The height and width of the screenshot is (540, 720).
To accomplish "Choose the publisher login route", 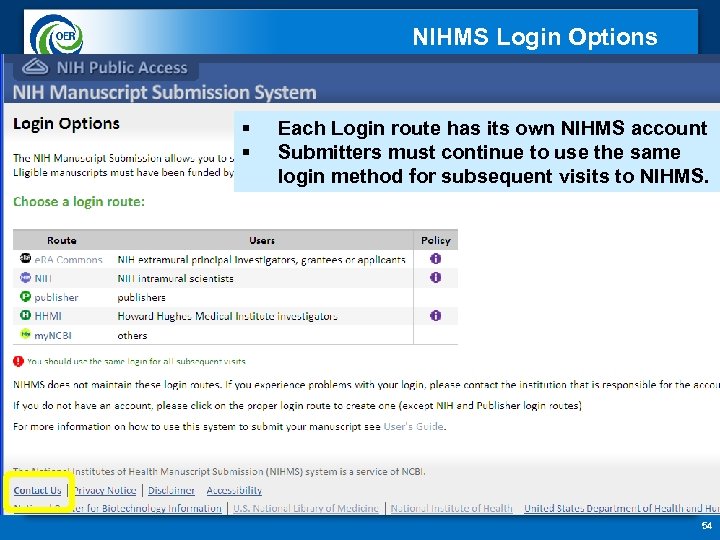I will (x=56, y=298).
